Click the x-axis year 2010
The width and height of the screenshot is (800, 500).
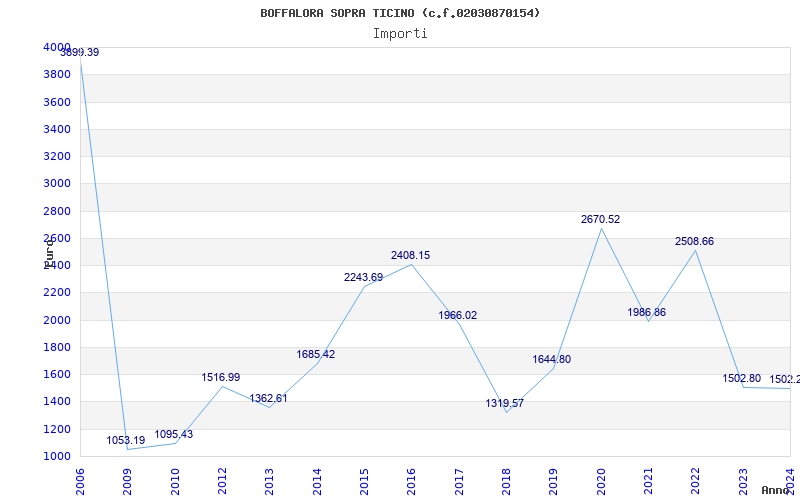click(174, 482)
